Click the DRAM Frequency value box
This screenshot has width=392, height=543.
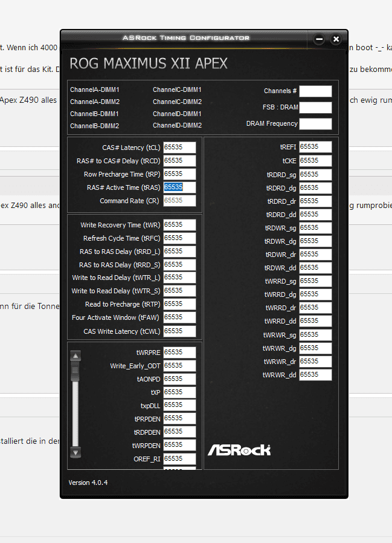315,123
